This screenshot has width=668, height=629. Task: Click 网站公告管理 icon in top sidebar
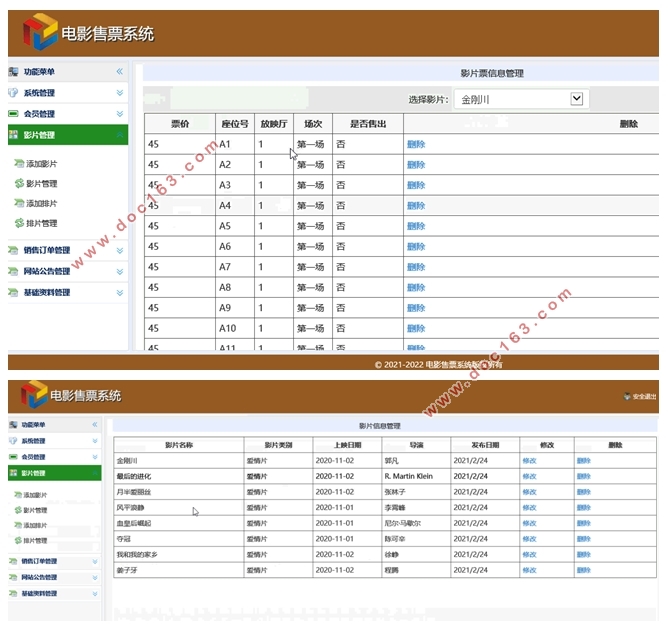pos(14,271)
